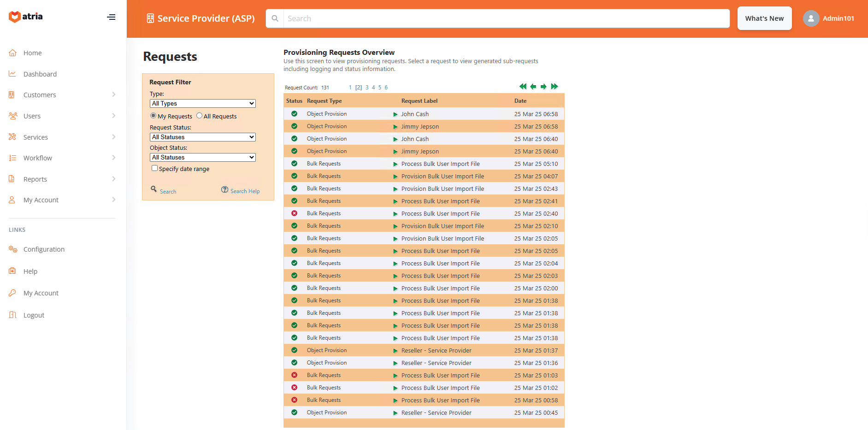
Task: Open the Type dropdown showing All Types
Action: [203, 104]
